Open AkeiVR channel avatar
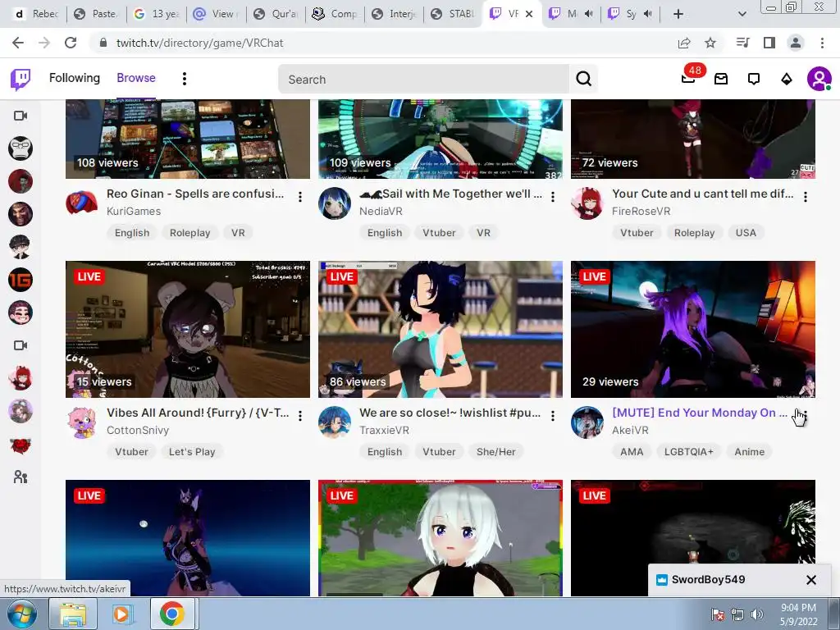Image resolution: width=840 pixels, height=630 pixels. click(x=587, y=422)
